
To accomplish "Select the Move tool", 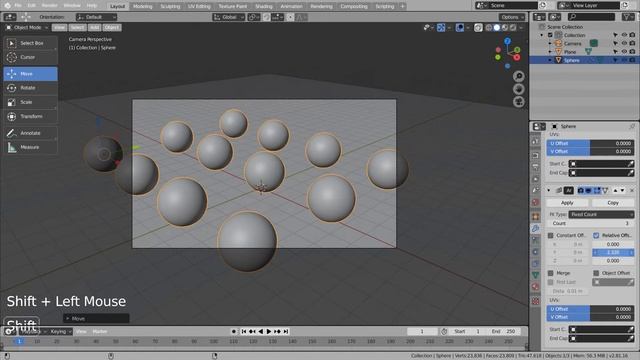I will click(x=30, y=73).
